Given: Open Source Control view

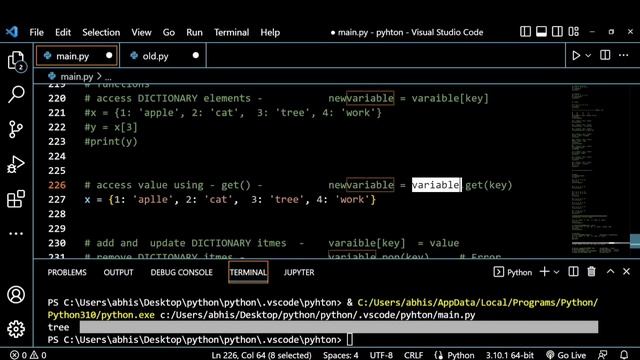Looking at the screenshot, I should tap(16, 129).
